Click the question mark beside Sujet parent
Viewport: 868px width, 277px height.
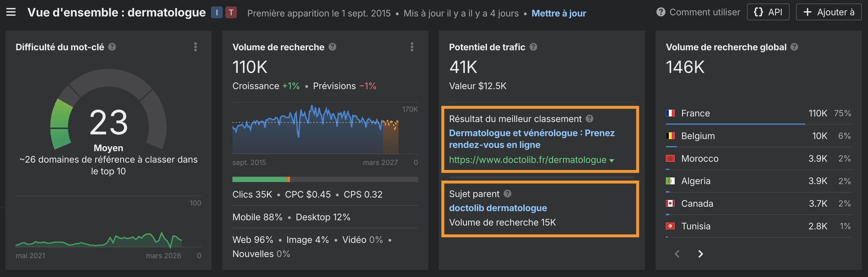coord(508,194)
